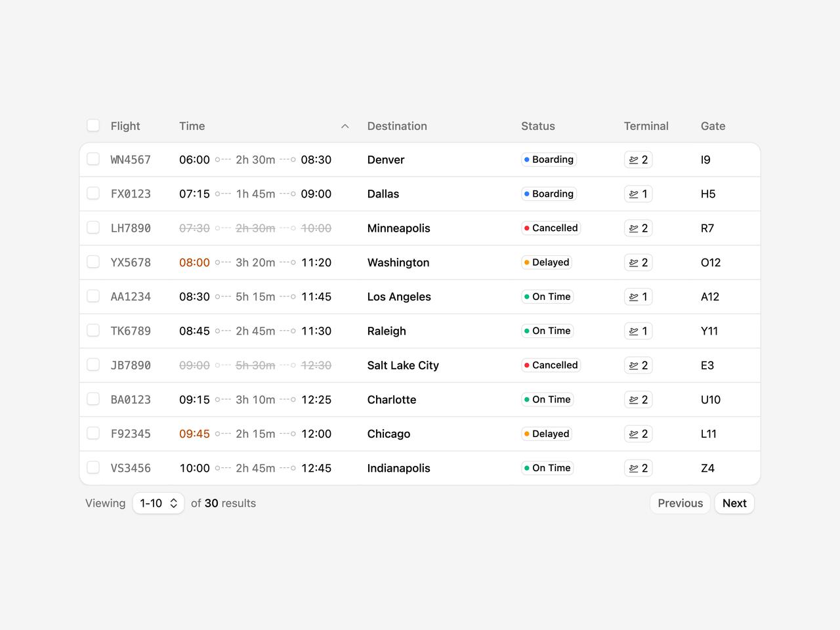Click the Status column header
Image resolution: width=840 pixels, height=630 pixels.
tap(538, 126)
